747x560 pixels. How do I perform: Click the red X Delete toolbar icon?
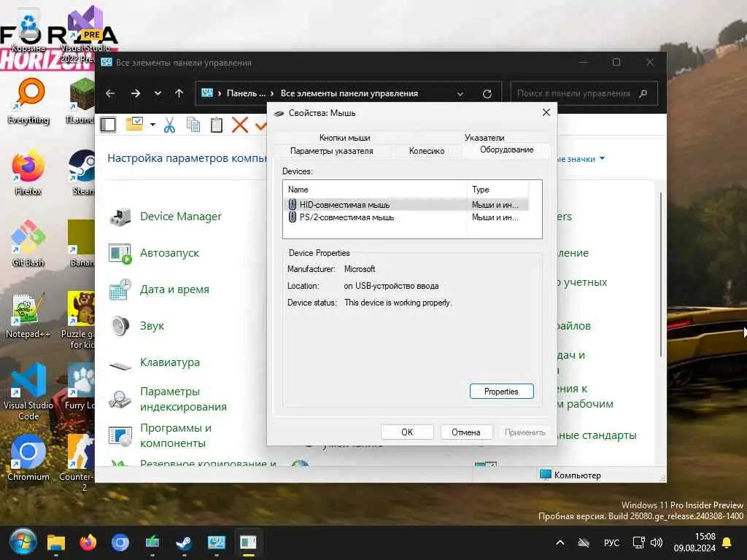point(239,125)
